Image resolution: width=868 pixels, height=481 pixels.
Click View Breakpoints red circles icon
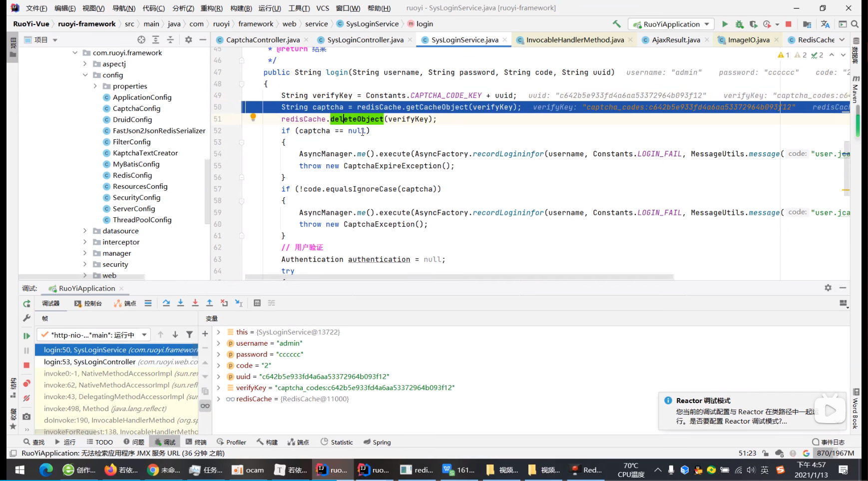26,383
